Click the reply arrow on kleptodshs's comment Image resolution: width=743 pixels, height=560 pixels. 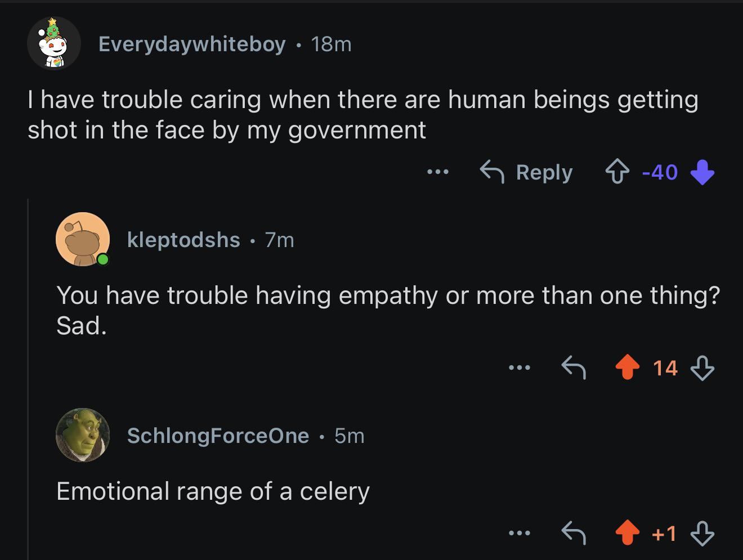click(x=574, y=368)
